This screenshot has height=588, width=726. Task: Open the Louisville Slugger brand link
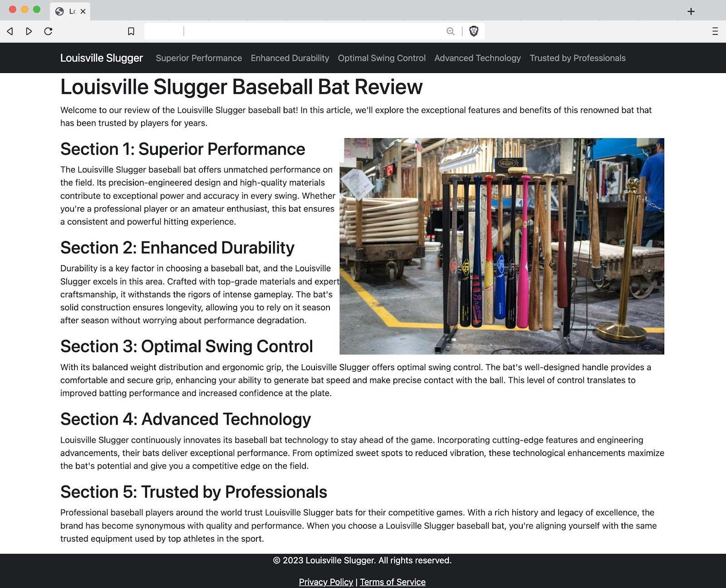[x=102, y=58]
